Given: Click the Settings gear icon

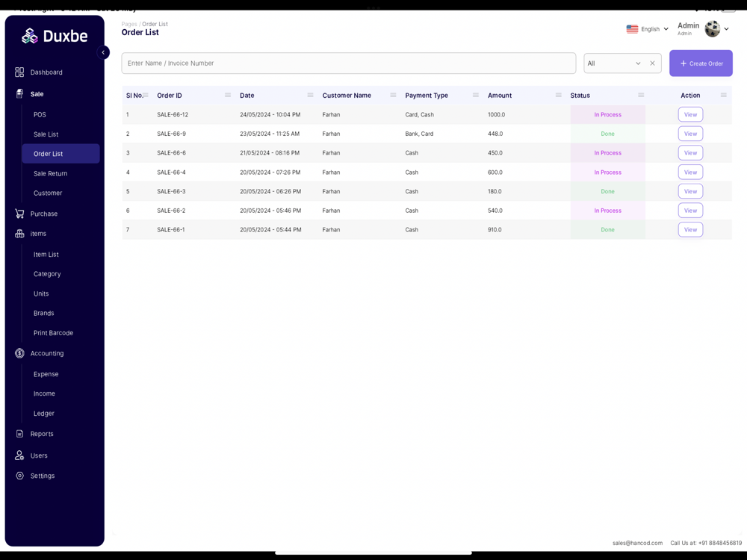Looking at the screenshot, I should 19,476.
